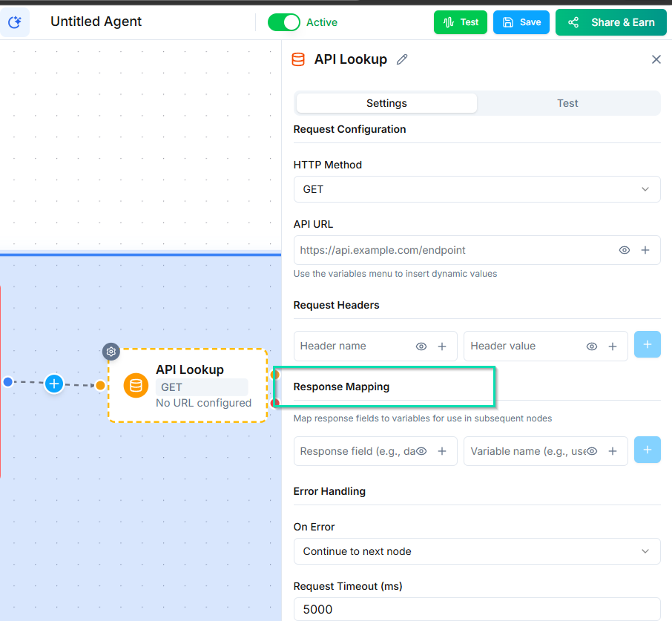Screen dimensions: 672x621
Task: Open the HTTP Method dropdown
Action: [476, 189]
